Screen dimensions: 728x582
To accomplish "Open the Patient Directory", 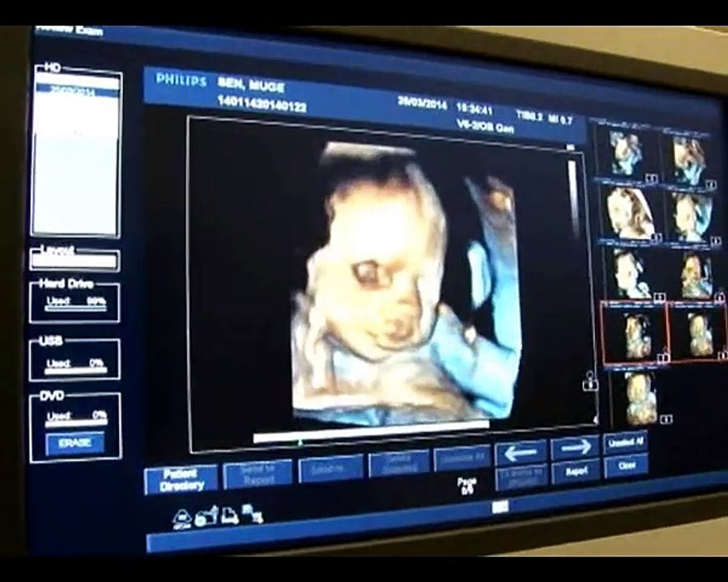I will point(181,480).
